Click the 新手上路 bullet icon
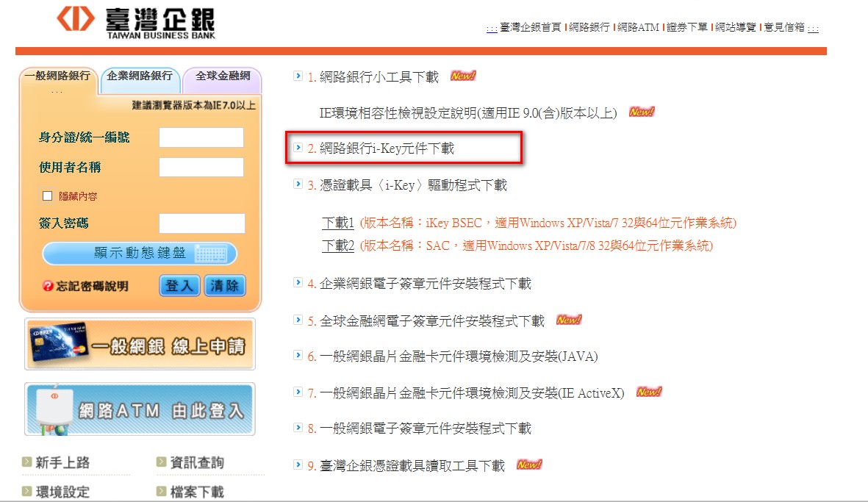Viewport: 868px width, 502px height. [27, 462]
